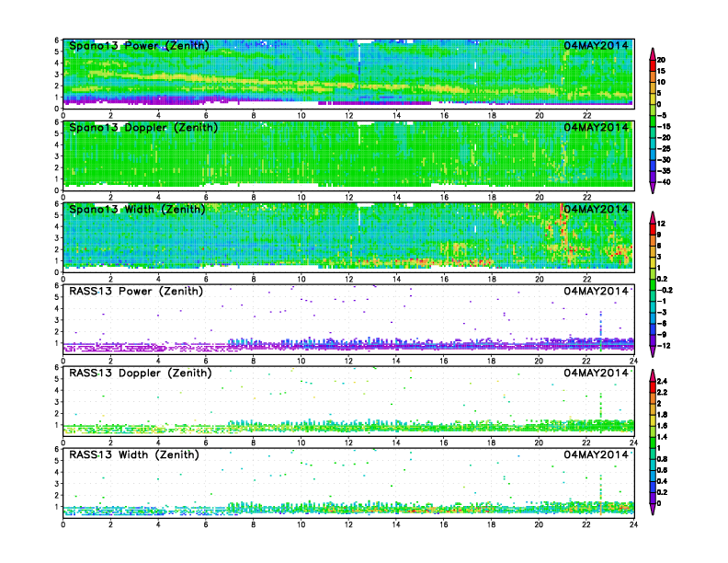728x563 pixels.
Task: Pick the red segment of the middle colorbar
Action: (x=653, y=229)
